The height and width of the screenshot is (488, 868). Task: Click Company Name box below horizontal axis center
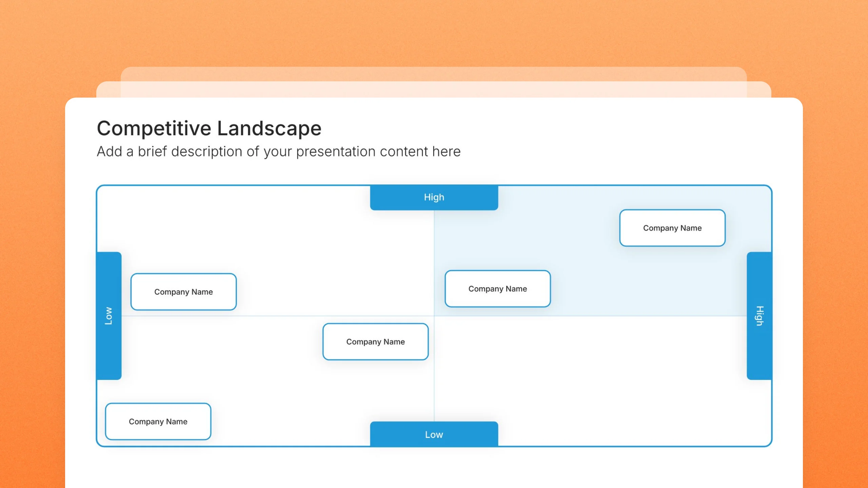tap(376, 342)
